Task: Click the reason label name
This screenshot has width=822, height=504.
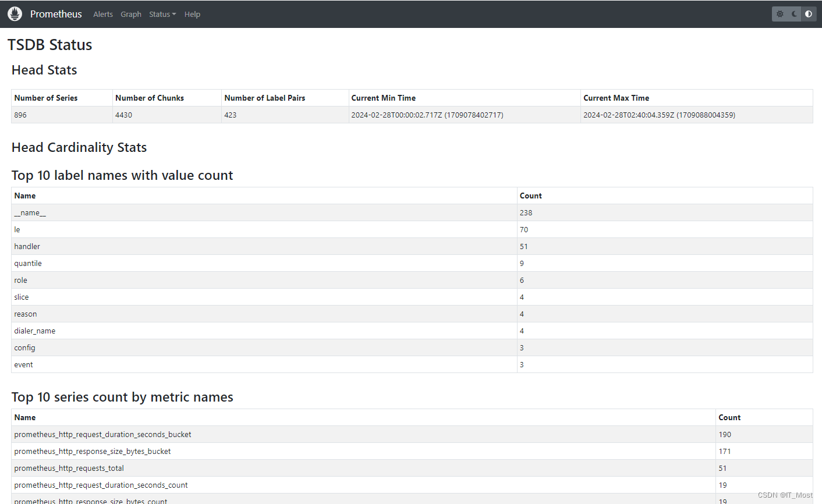Action: (26, 314)
